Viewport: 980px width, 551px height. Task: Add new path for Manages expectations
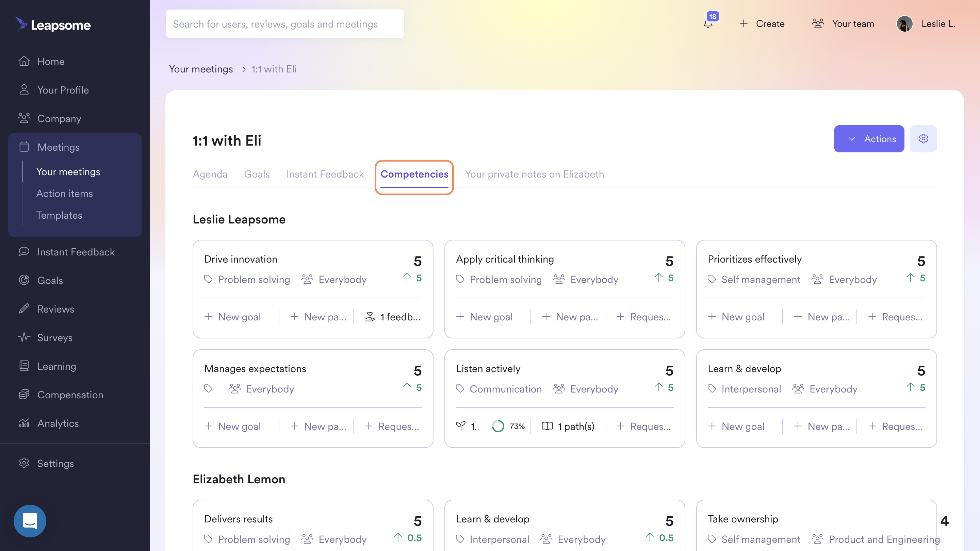(318, 426)
